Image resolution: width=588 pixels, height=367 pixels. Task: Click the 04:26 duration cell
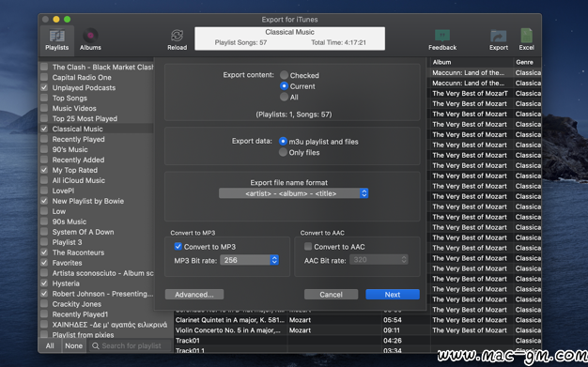(x=393, y=341)
